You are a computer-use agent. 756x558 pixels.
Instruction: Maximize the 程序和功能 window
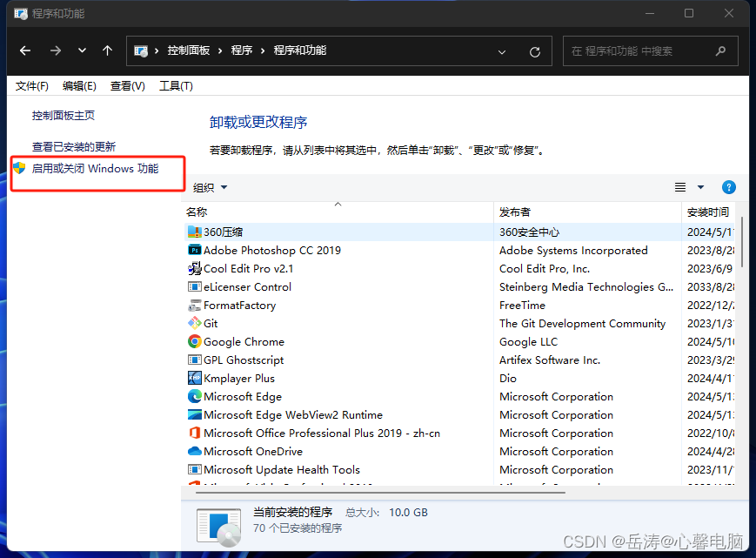[x=689, y=14]
